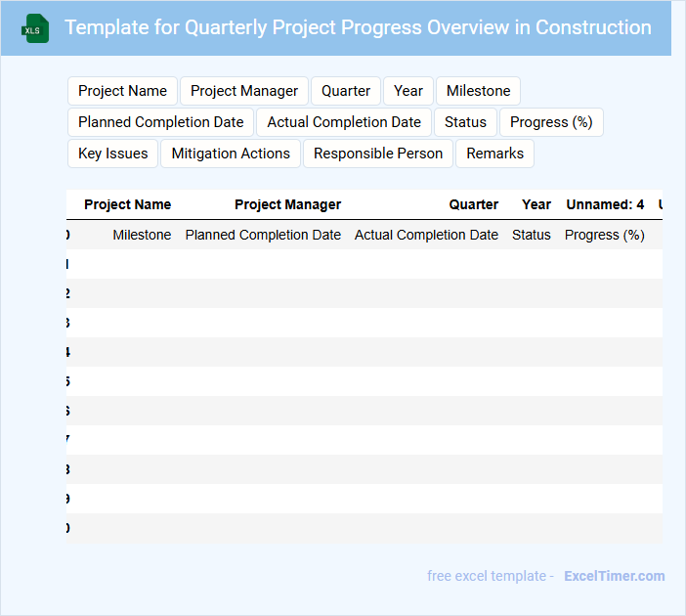686x616 pixels.
Task: Click the Year tag button
Action: click(x=408, y=91)
